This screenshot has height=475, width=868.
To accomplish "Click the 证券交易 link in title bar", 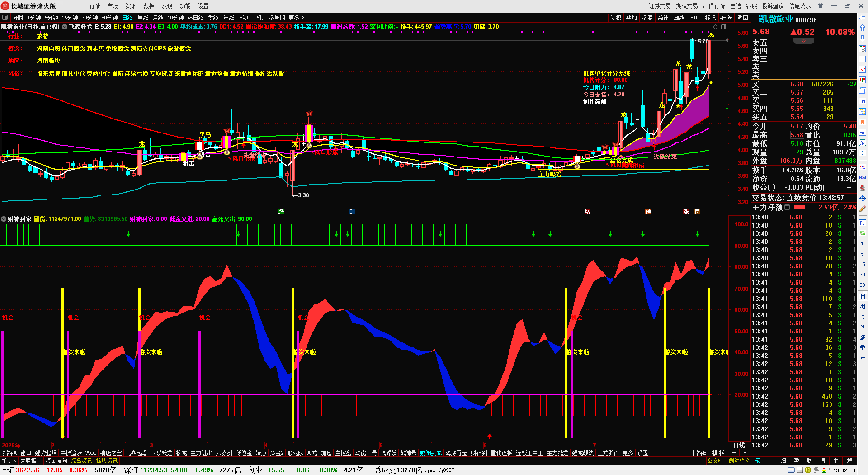I will click(660, 6).
